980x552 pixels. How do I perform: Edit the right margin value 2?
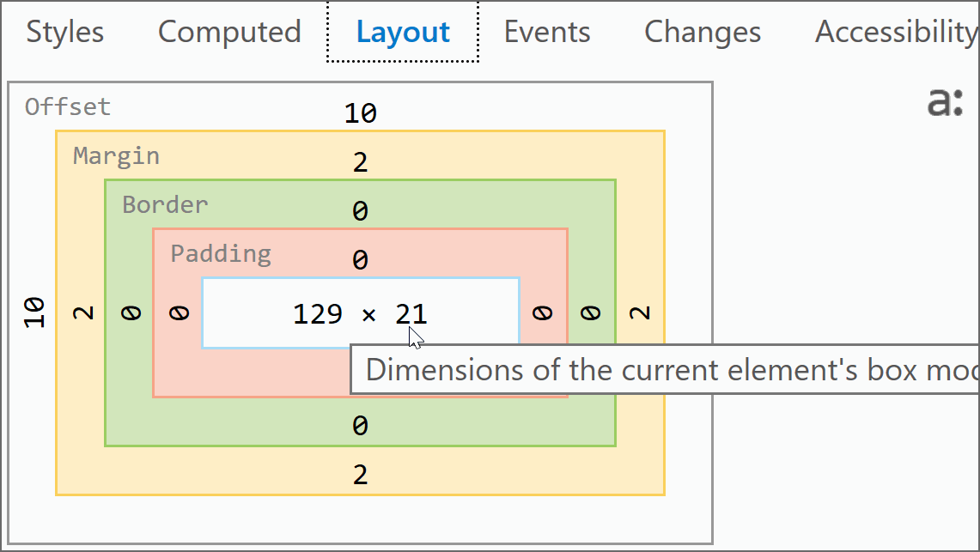[x=640, y=313]
